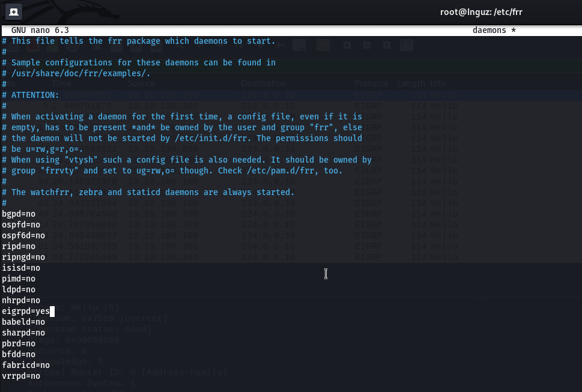Click on the vrrpd=no line
The image size is (582, 392).
pyautogui.click(x=21, y=376)
